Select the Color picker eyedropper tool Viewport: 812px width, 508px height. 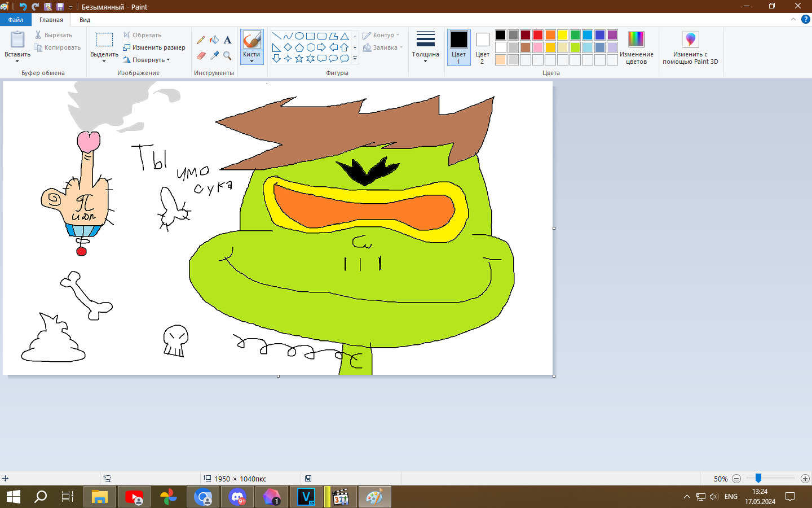point(214,55)
